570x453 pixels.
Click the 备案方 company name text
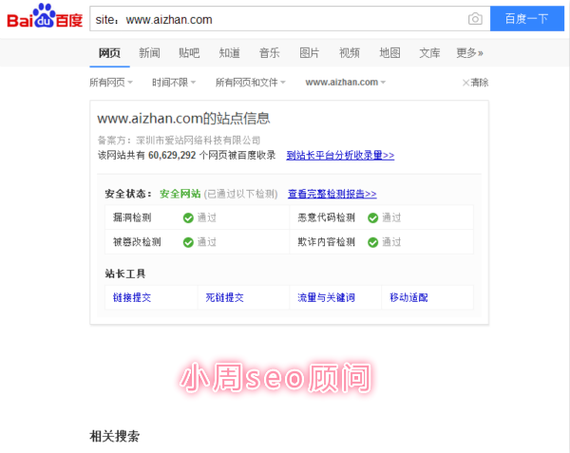[198, 140]
